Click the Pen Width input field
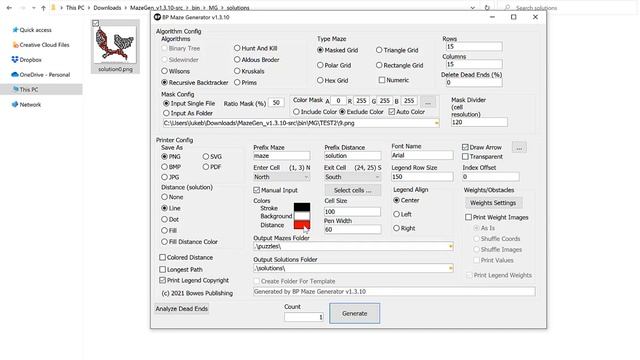Screen dimensions: 640x360 [352, 230]
